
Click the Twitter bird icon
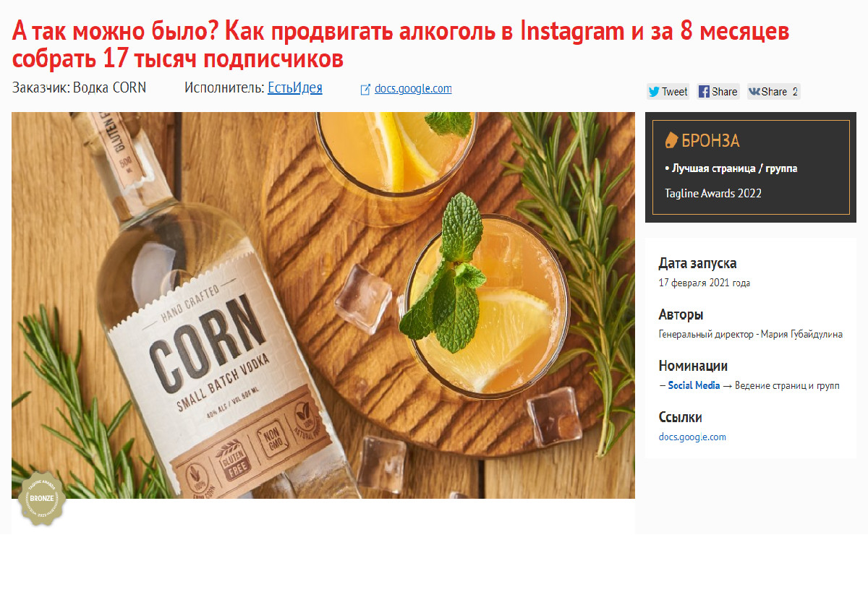[654, 92]
